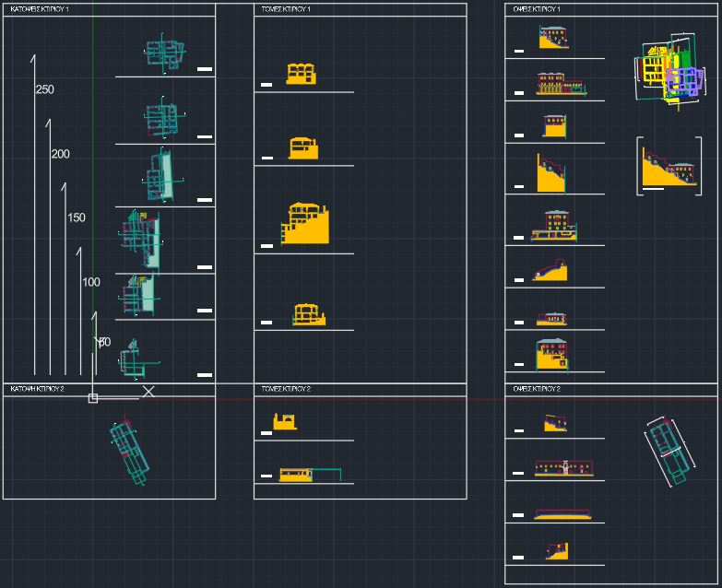
Task: Click the crosshair pickbox square cursor
Action: [x=93, y=398]
